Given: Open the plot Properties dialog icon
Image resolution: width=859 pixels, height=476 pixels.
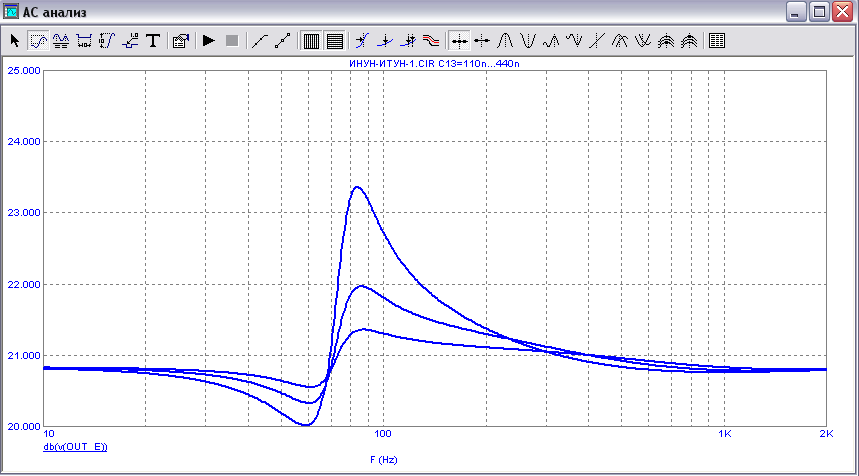Looking at the screenshot, I should click(x=180, y=41).
